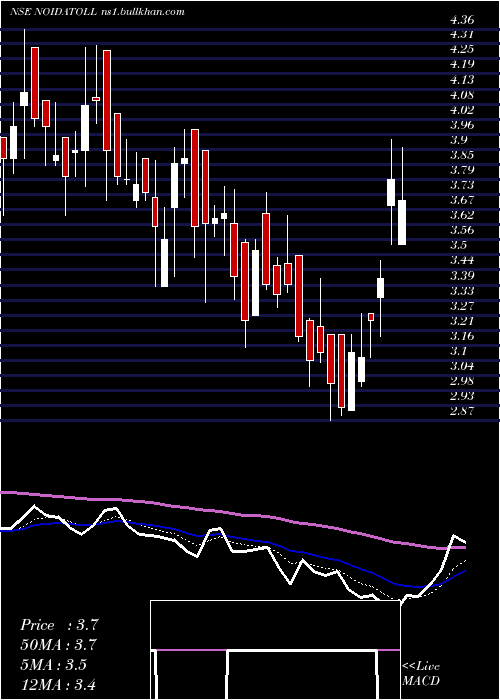
Task: Click the 3.62 price axis label
Action: pos(462,215)
